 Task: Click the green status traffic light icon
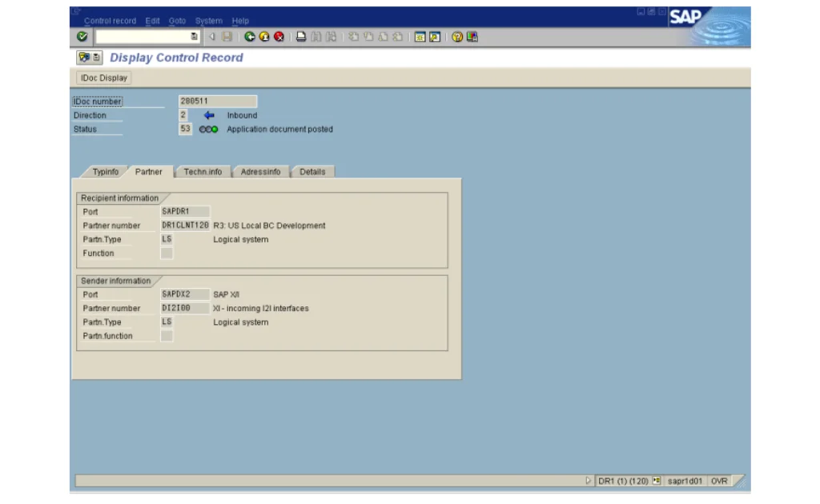point(208,129)
